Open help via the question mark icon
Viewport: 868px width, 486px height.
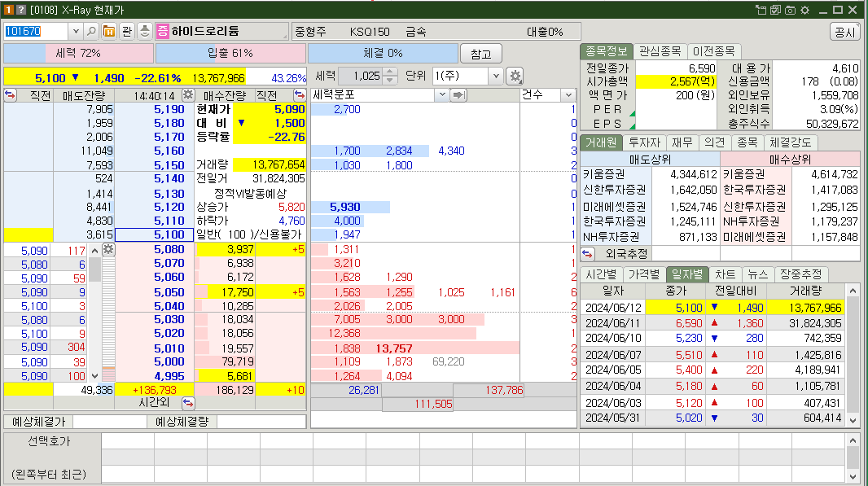pyautogui.click(x=21, y=10)
